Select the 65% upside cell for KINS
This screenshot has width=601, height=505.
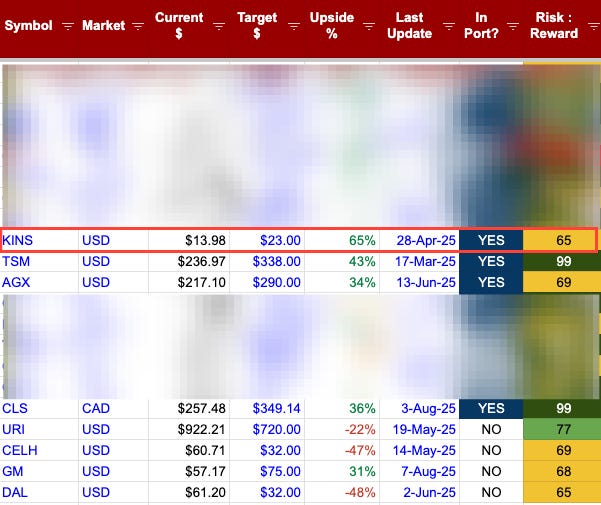(x=342, y=241)
